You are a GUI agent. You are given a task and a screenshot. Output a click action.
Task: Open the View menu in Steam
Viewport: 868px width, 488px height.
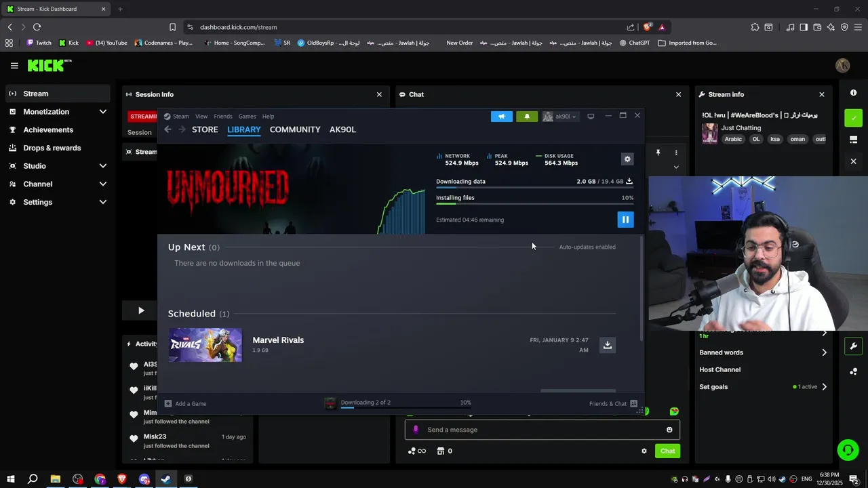[201, 117]
